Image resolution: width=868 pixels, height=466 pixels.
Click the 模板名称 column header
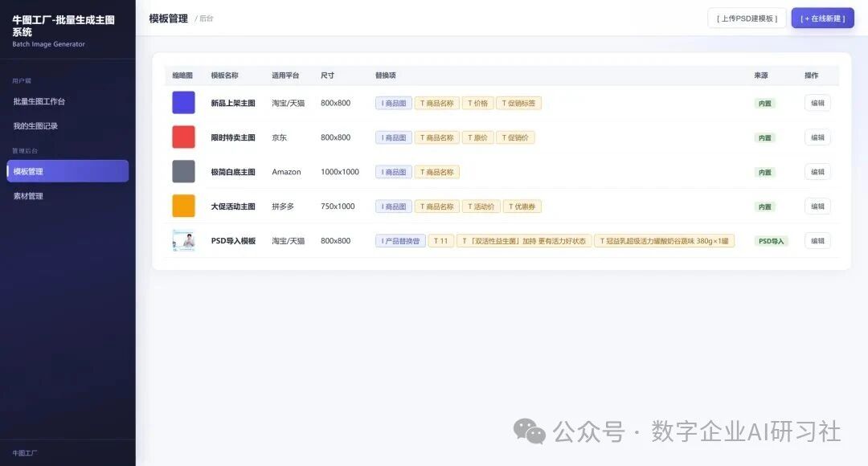tap(225, 76)
